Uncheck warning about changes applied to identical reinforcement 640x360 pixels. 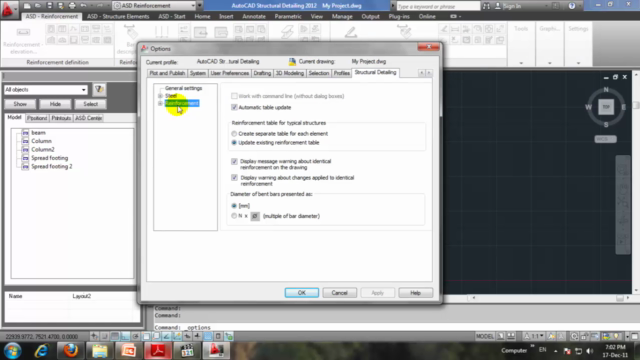click(234, 178)
